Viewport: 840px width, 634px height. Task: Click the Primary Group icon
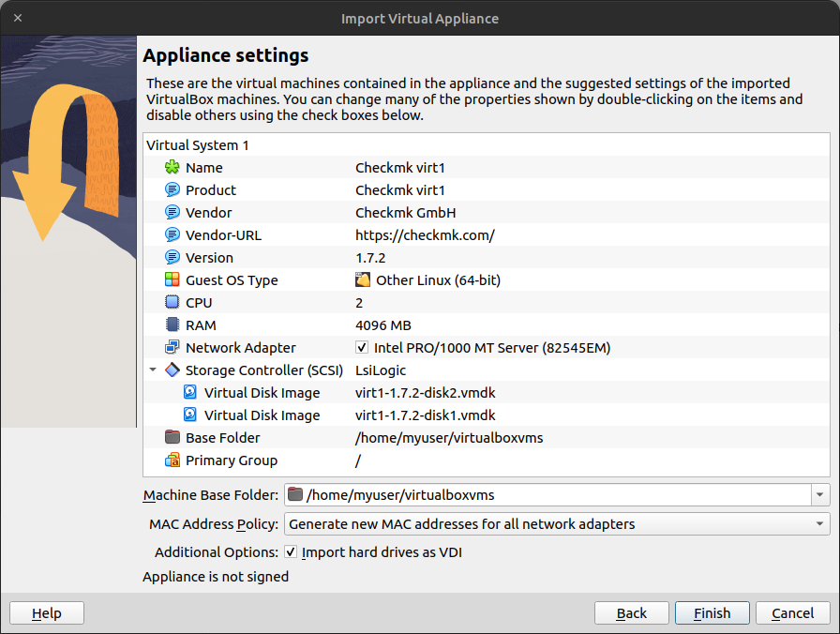click(173, 460)
